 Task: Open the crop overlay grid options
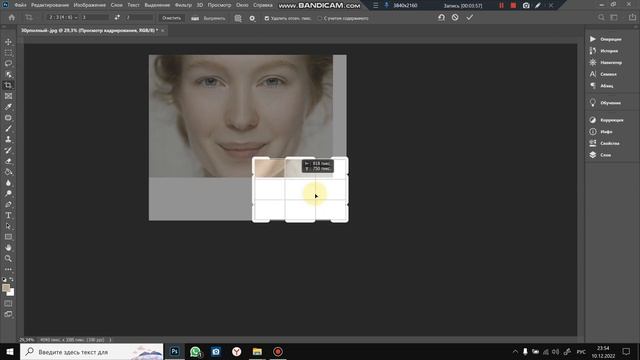[x=238, y=18]
